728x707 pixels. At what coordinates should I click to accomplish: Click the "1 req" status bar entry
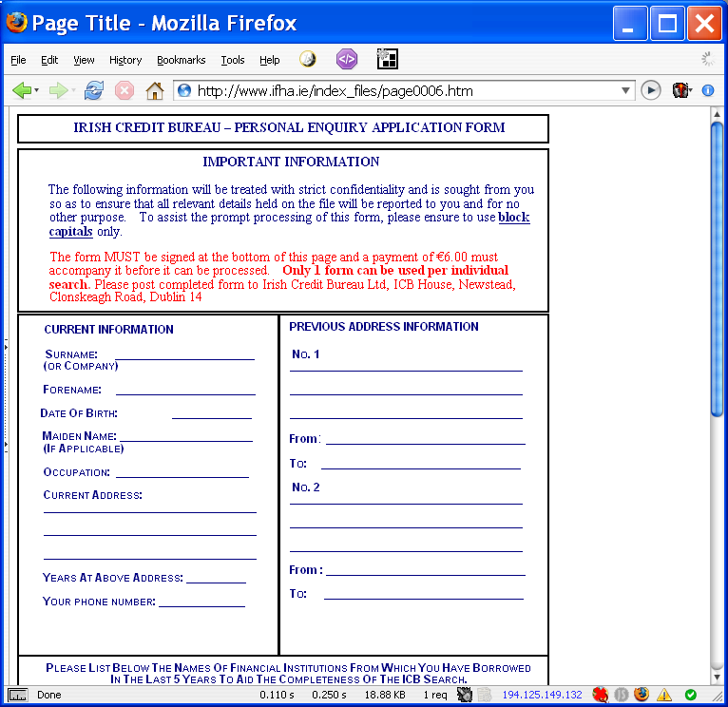point(435,695)
